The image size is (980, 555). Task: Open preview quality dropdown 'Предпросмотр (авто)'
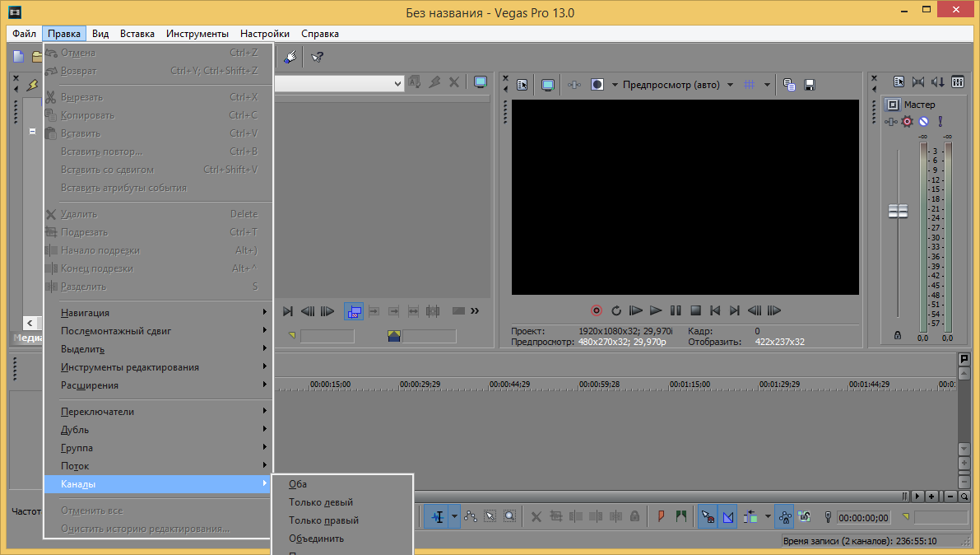(x=671, y=84)
